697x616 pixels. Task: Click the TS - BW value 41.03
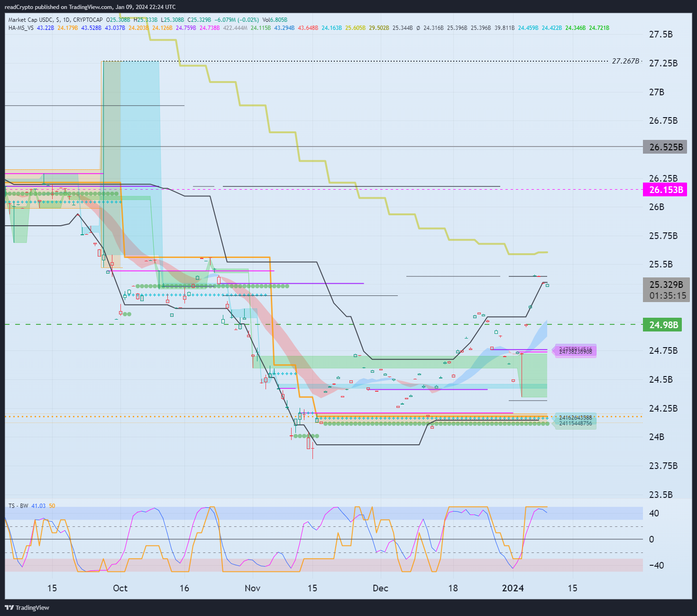(38, 506)
